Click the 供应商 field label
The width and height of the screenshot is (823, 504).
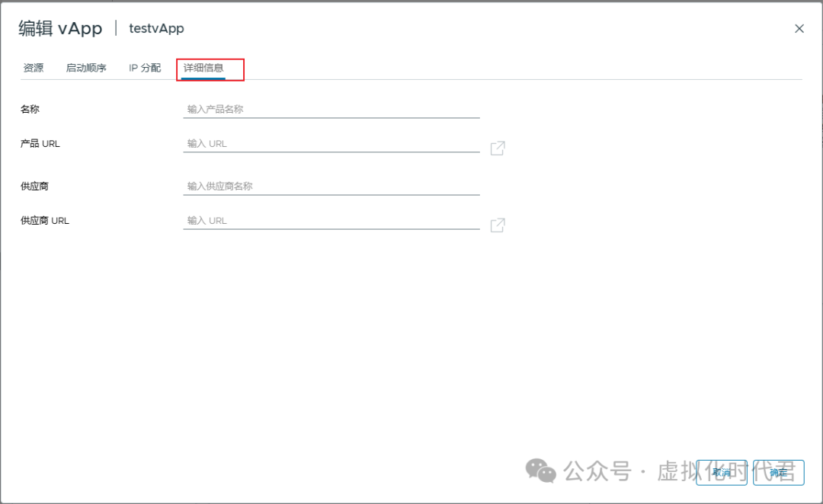pos(34,187)
